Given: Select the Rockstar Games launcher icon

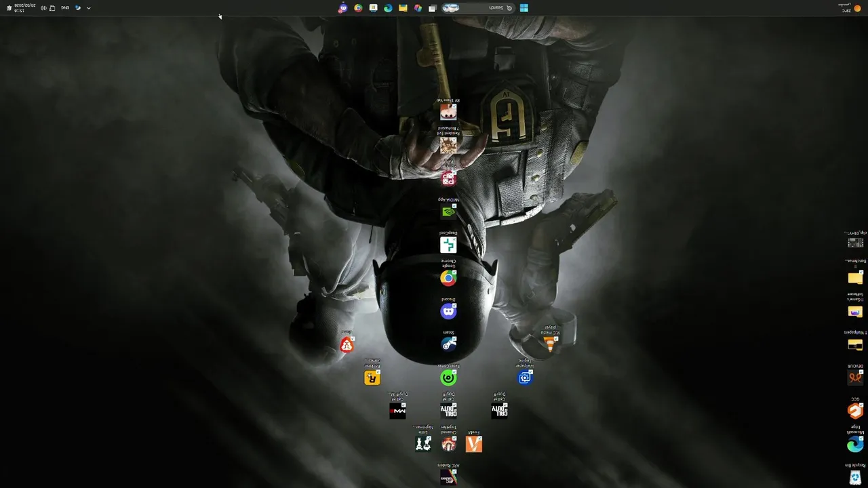Looking at the screenshot, I should tap(372, 373).
